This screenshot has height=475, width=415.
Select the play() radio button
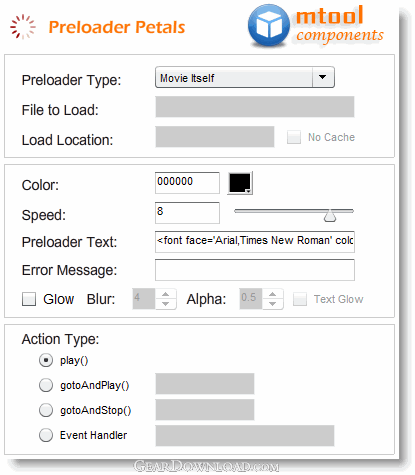pos(46,360)
